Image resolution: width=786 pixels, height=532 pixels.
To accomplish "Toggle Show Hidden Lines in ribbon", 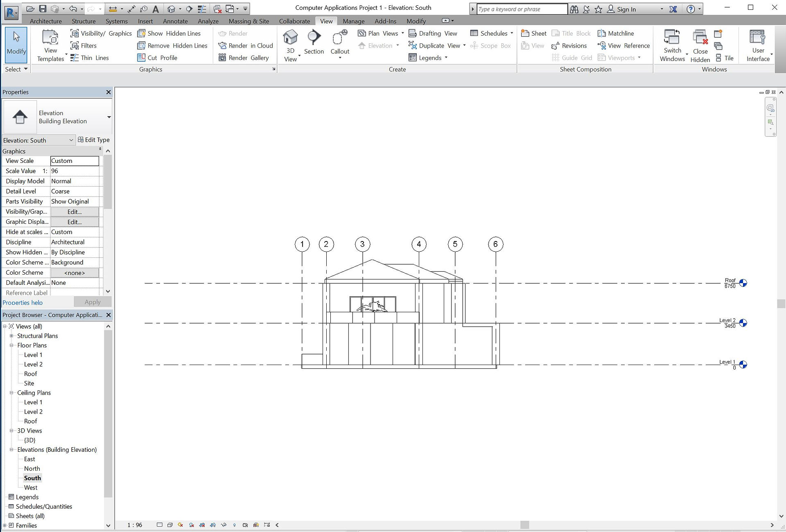I will pyautogui.click(x=169, y=34).
